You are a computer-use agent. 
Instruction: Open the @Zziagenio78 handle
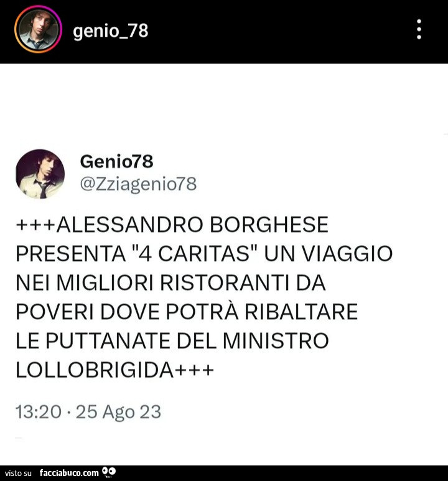click(138, 184)
